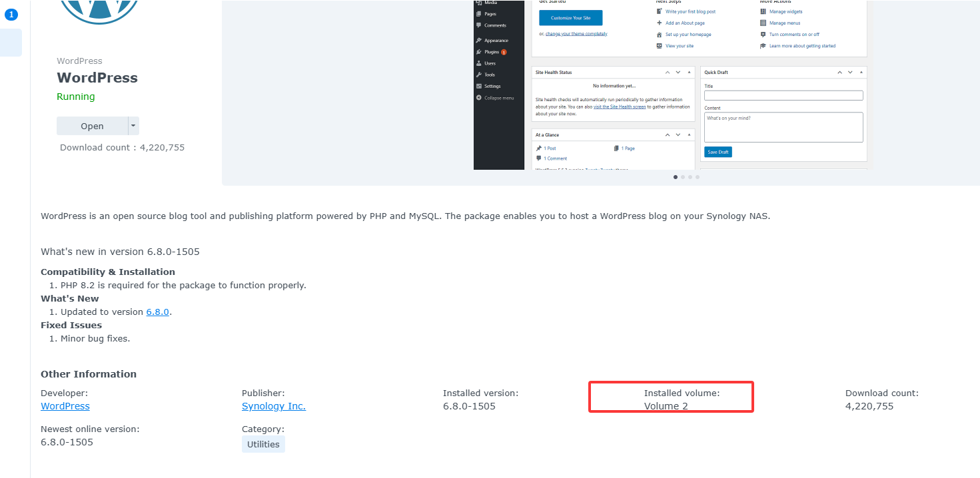This screenshot has height=478, width=980.
Task: Click the Collapse menu icon in the preview
Action: 478,98
